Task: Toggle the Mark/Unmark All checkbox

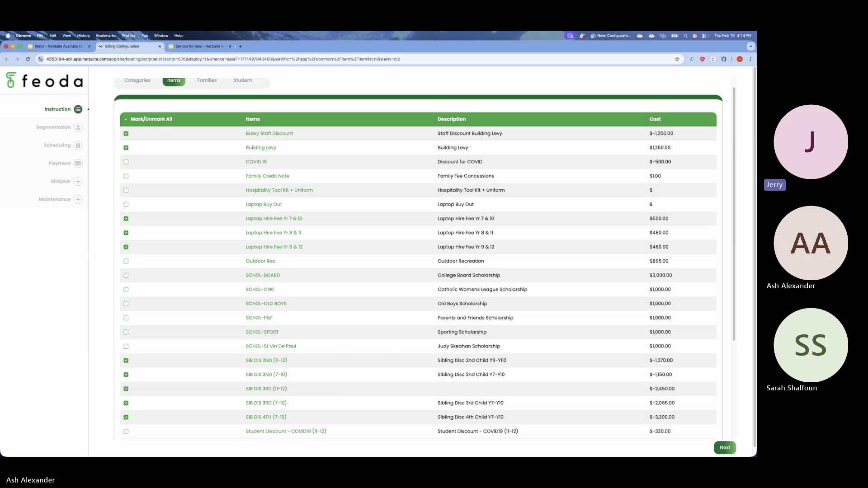Action: pyautogui.click(x=126, y=119)
